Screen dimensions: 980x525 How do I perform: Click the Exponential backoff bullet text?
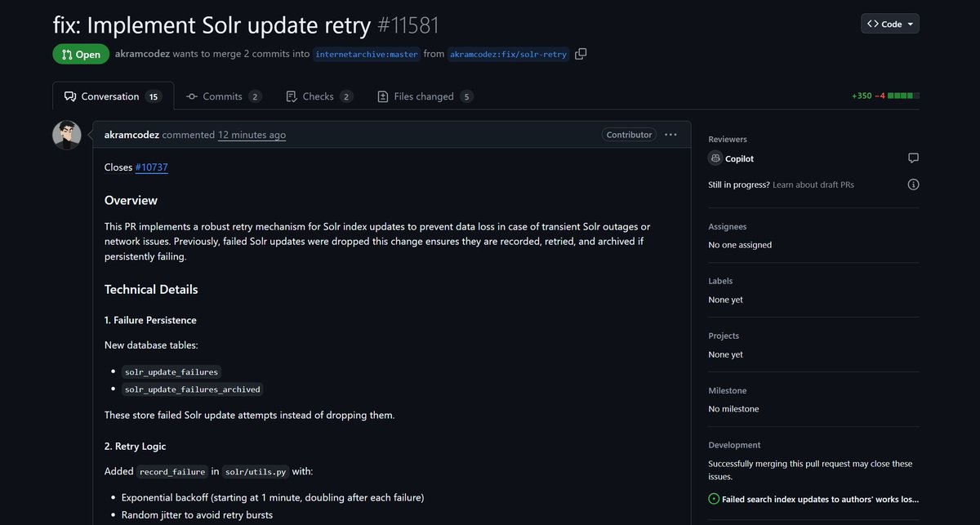273,497
